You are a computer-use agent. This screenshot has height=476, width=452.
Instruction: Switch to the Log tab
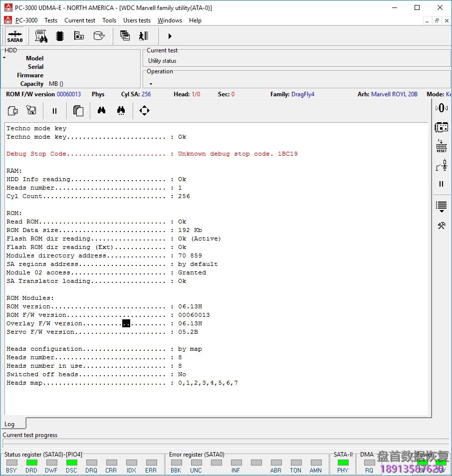pos(10,424)
